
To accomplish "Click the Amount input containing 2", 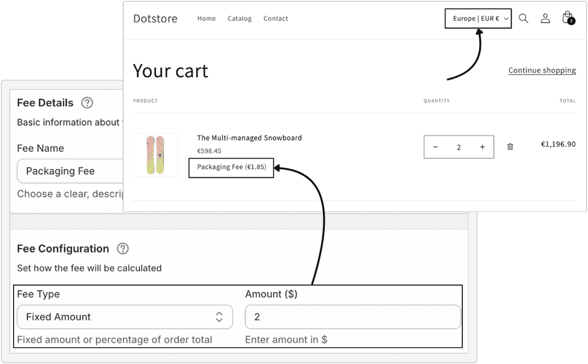I will [x=352, y=317].
